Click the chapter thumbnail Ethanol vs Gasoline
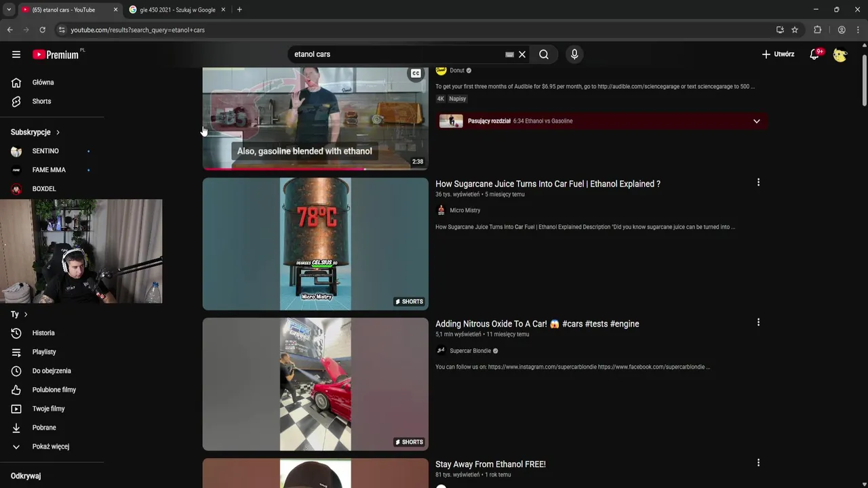Viewport: 868px width, 488px height. tap(451, 121)
